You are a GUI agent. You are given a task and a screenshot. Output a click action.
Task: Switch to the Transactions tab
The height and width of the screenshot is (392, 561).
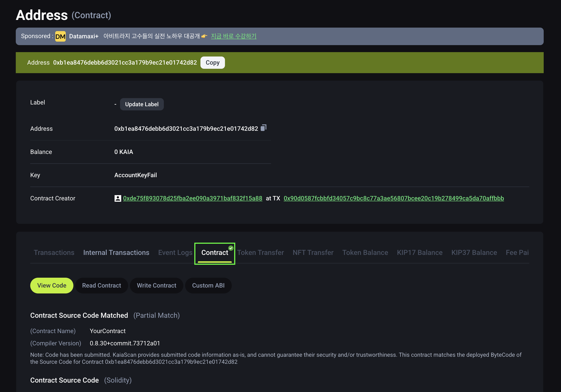(x=54, y=253)
